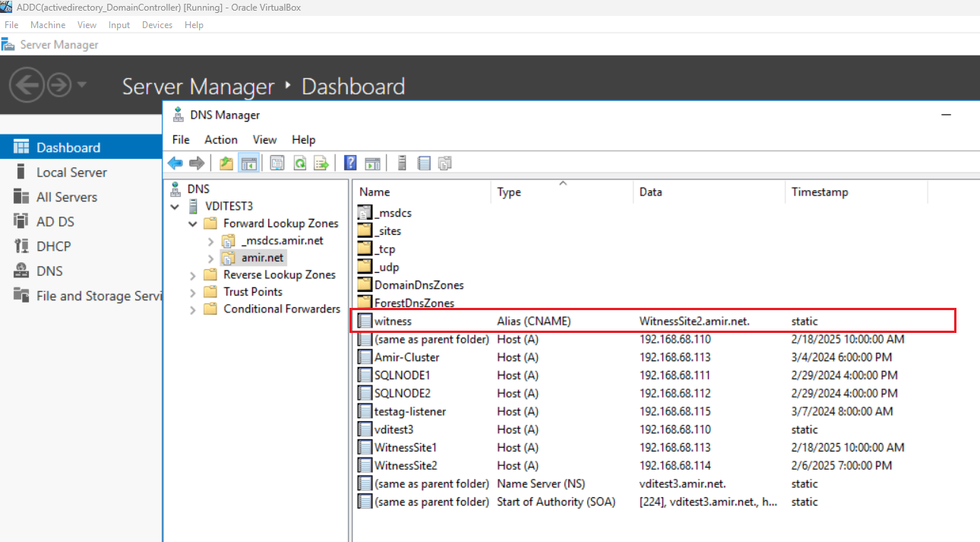Click Server Manager's back navigation circle arrow
Image resolution: width=980 pixels, height=542 pixels.
click(27, 84)
